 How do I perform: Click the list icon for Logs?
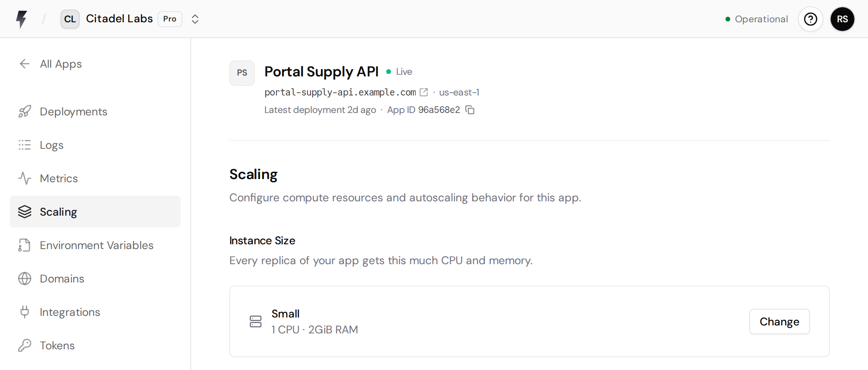25,145
